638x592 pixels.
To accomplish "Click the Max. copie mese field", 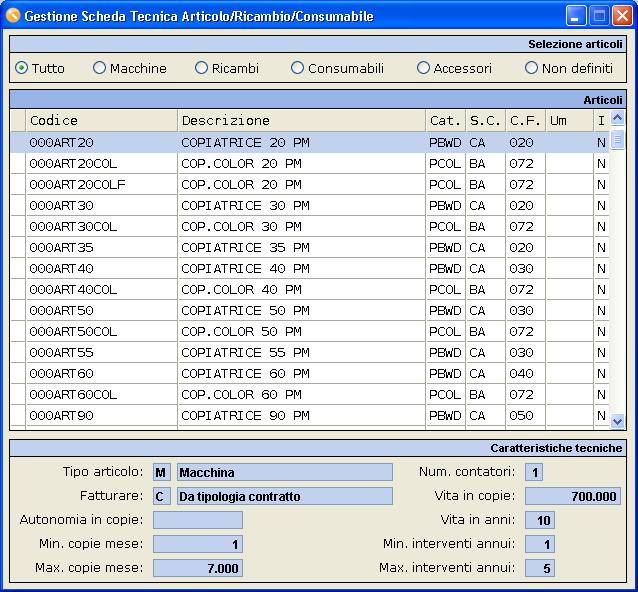I will click(x=198, y=568).
